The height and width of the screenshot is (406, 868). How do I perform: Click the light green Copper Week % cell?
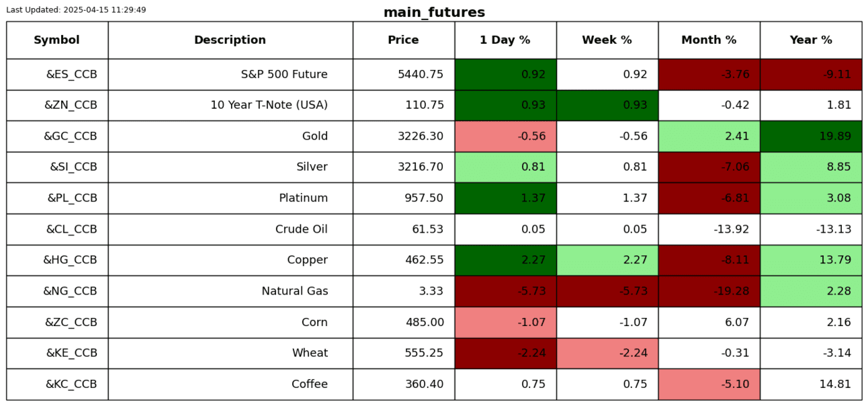607,260
